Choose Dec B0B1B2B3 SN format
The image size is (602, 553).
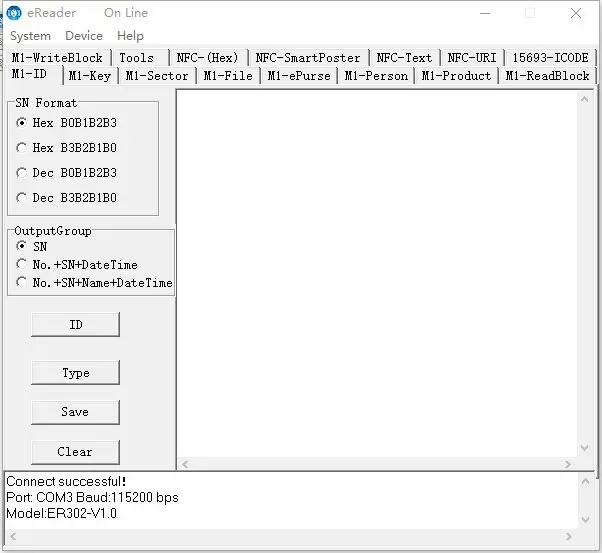click(66, 173)
